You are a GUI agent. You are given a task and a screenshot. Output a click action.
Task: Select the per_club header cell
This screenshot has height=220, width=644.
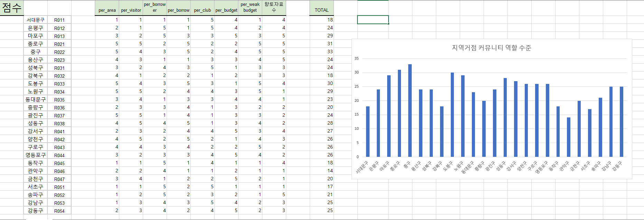[x=202, y=10]
